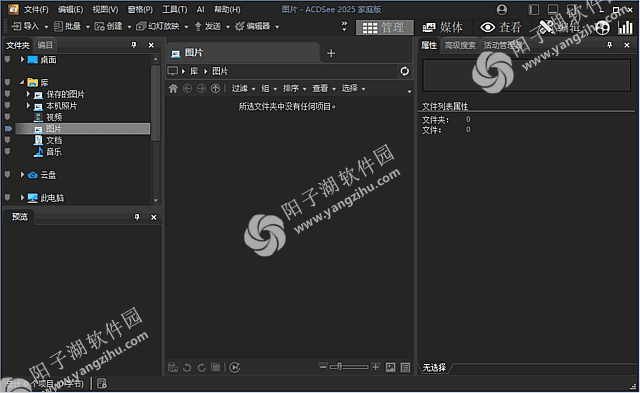Toggle easy-select marker beside 此电脑
Image resolution: width=640 pixels, height=393 pixels.
[x=7, y=198]
